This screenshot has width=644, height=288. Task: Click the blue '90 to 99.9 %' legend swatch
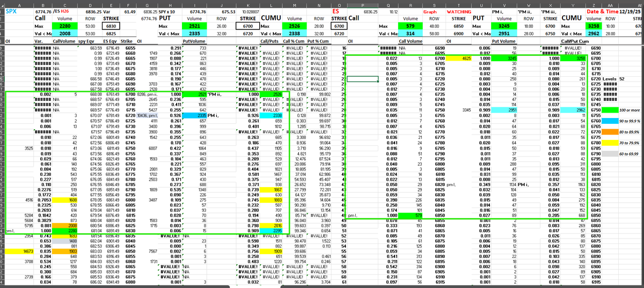pos(610,121)
